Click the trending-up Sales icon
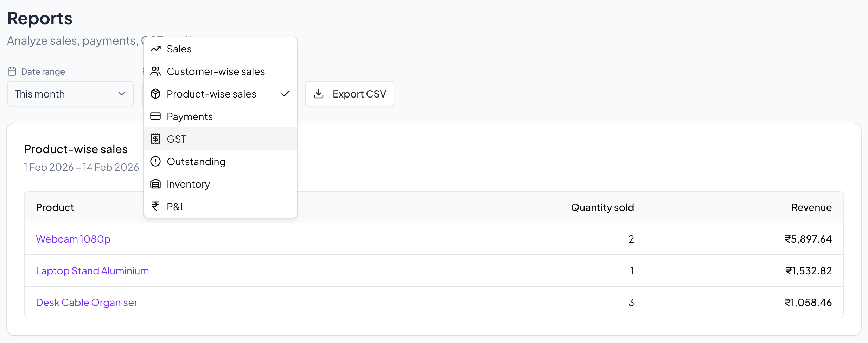Viewport: 868px width, 343px height. click(155, 49)
